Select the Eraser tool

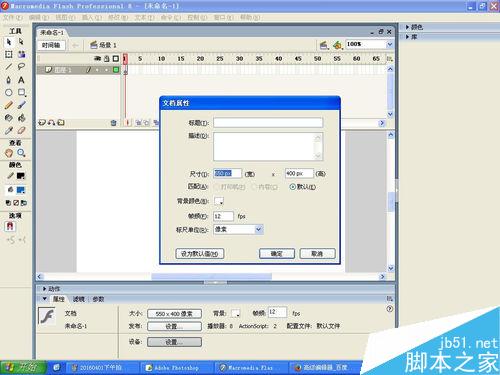tap(21, 130)
